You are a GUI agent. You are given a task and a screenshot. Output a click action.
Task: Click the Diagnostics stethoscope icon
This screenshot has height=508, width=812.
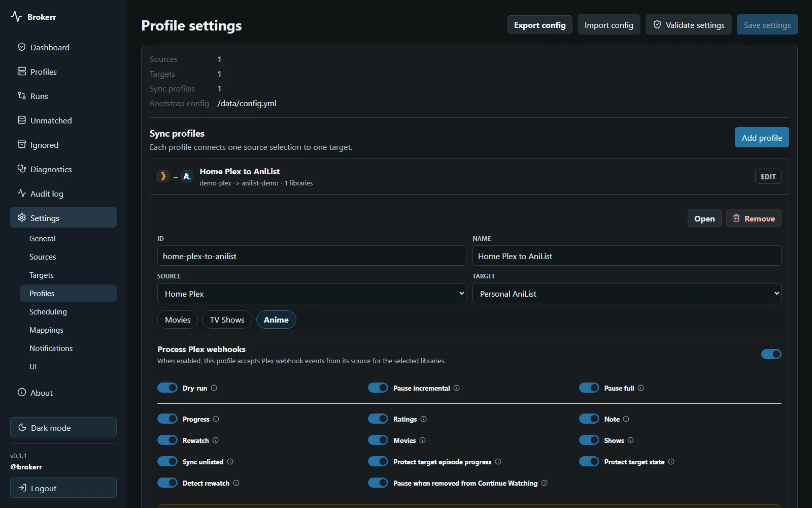22,169
